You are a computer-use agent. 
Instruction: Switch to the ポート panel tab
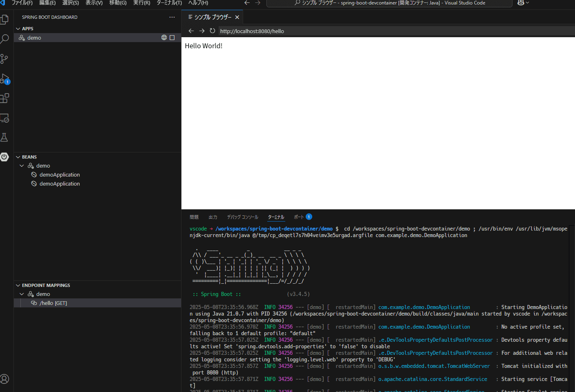(x=299, y=217)
